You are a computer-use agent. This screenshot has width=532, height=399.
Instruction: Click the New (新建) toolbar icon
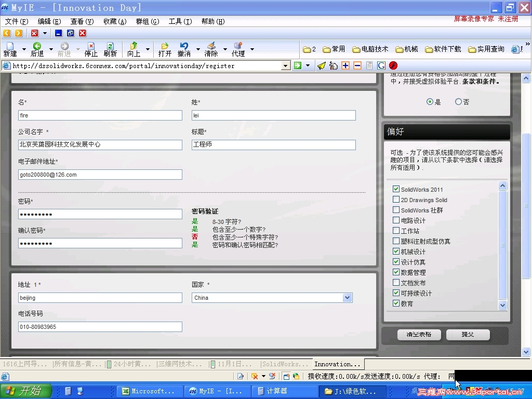10,49
